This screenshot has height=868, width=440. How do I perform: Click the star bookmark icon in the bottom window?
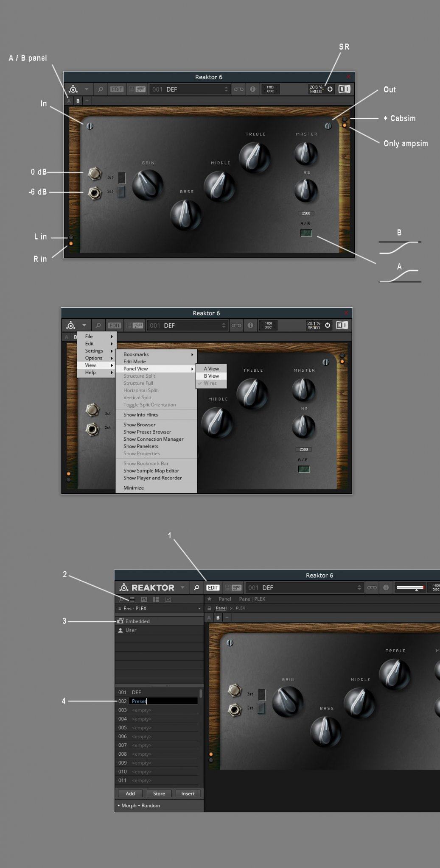pyautogui.click(x=209, y=599)
